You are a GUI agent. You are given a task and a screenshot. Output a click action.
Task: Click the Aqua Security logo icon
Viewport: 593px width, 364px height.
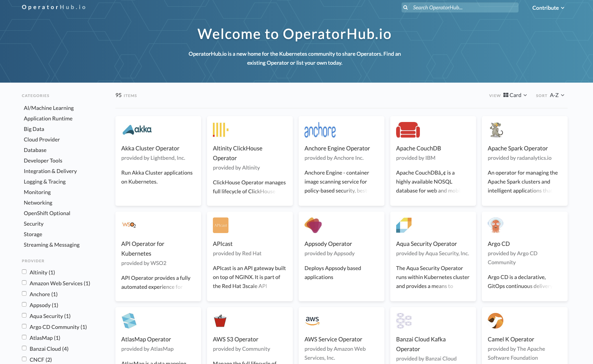404,225
